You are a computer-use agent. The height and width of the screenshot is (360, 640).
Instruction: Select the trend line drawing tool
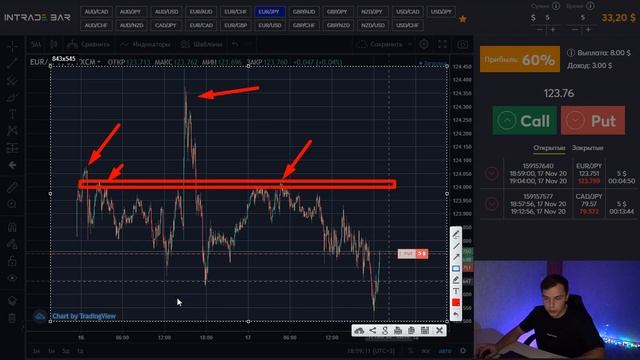[x=12, y=63]
